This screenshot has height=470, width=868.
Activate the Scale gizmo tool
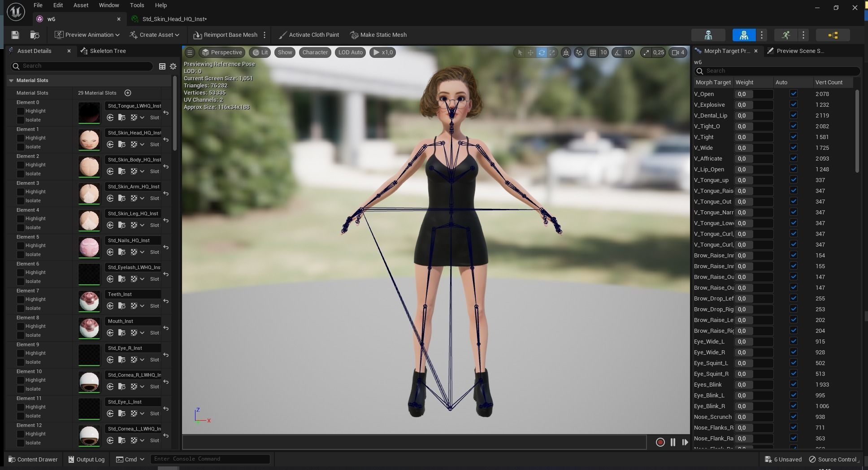click(x=552, y=52)
